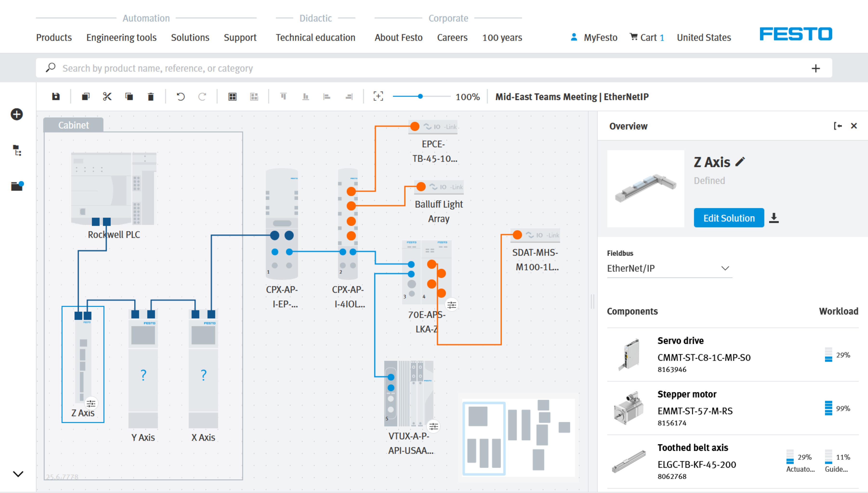Image resolution: width=868 pixels, height=493 pixels.
Task: Adjust the zoom level slider
Action: click(x=421, y=96)
